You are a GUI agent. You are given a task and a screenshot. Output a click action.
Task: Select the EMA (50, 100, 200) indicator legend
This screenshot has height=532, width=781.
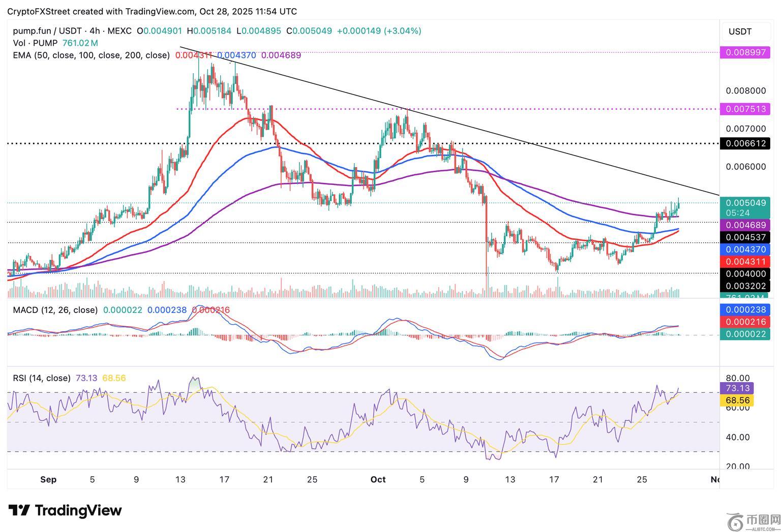click(x=92, y=55)
